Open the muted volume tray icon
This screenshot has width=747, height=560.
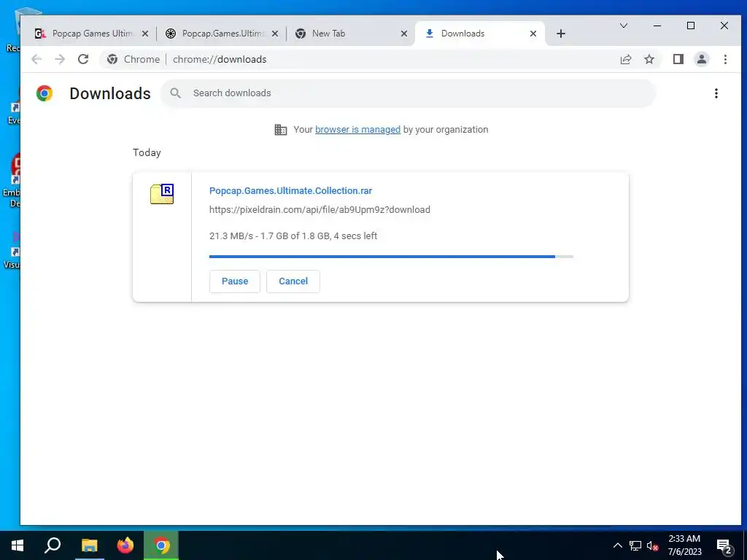[653, 545]
